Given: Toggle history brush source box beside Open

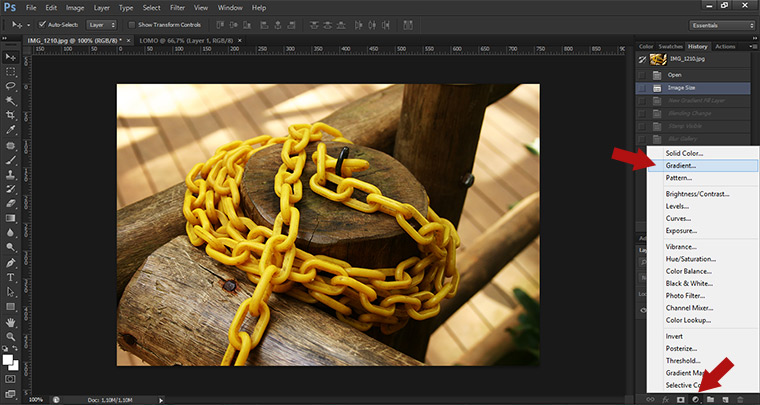Looking at the screenshot, I should [641, 75].
